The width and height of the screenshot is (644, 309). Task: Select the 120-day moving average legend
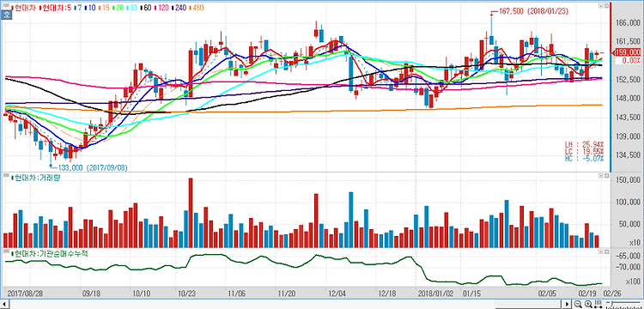pyautogui.click(x=161, y=8)
